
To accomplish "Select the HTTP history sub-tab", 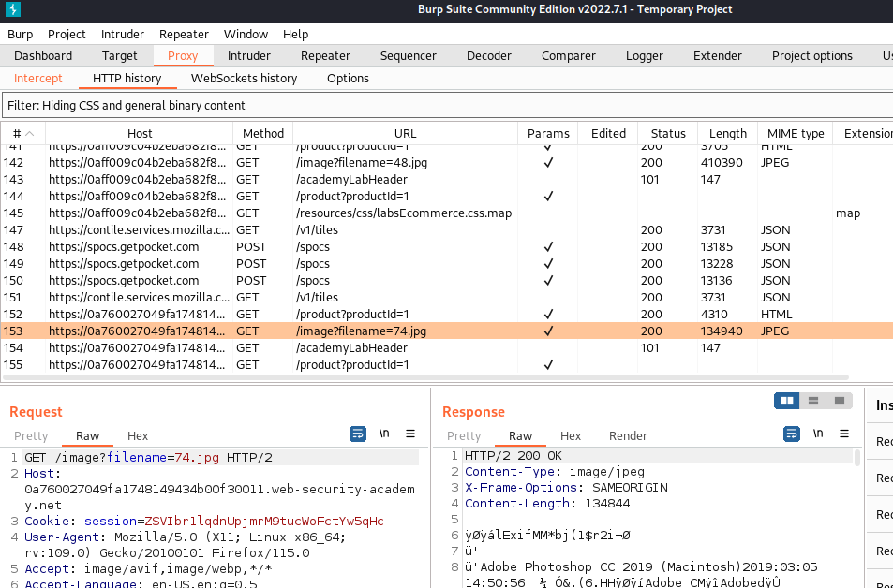I will pos(127,79).
